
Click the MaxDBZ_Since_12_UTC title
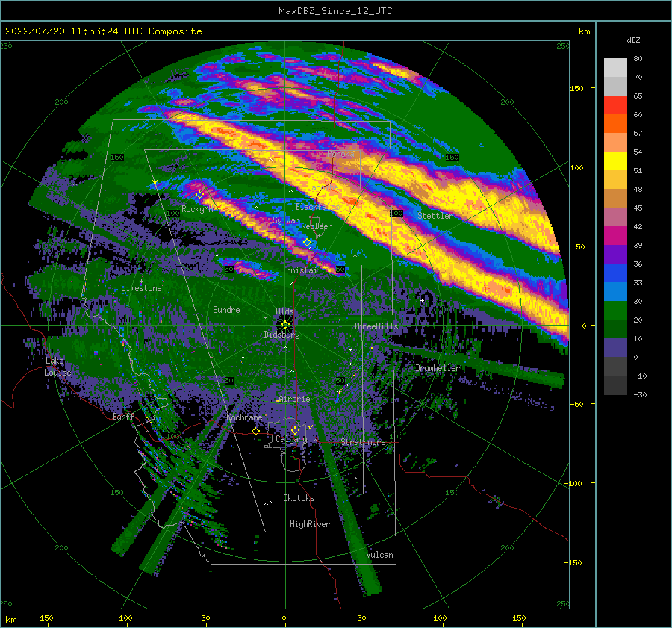tap(335, 11)
